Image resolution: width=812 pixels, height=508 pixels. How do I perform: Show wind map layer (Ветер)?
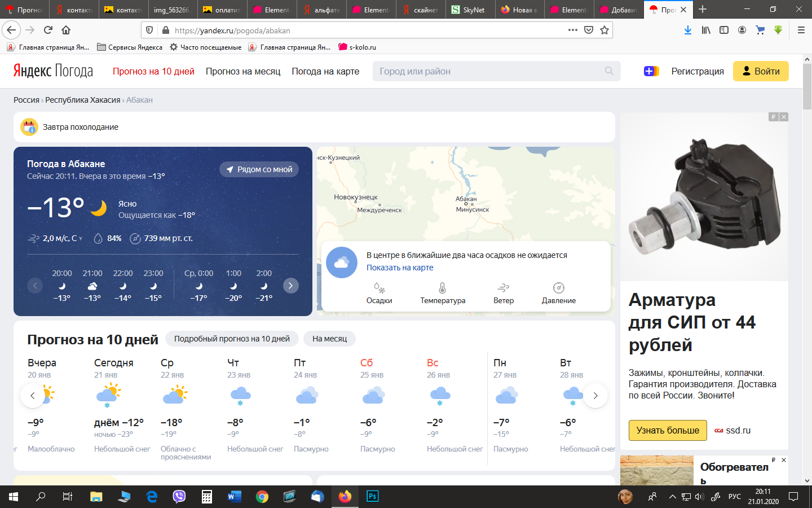504,294
